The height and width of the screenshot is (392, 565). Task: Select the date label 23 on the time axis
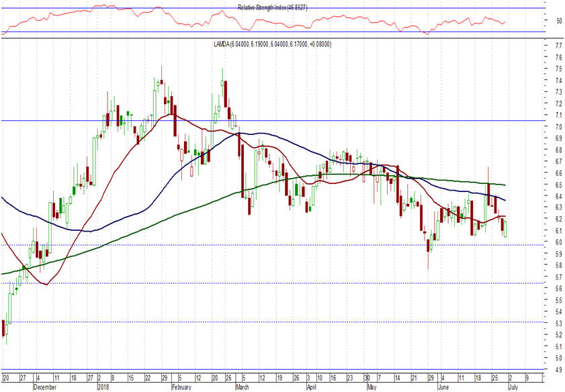tap(350, 378)
